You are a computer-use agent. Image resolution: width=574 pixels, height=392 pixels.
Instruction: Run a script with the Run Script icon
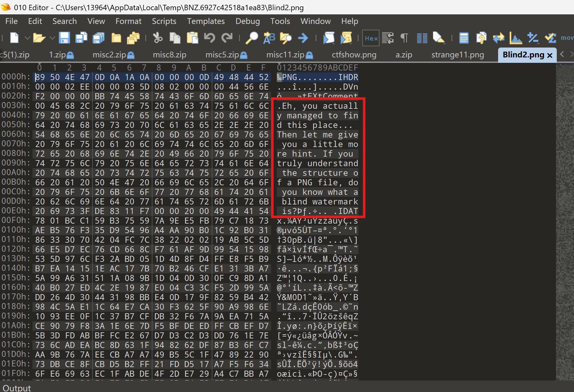click(x=329, y=38)
